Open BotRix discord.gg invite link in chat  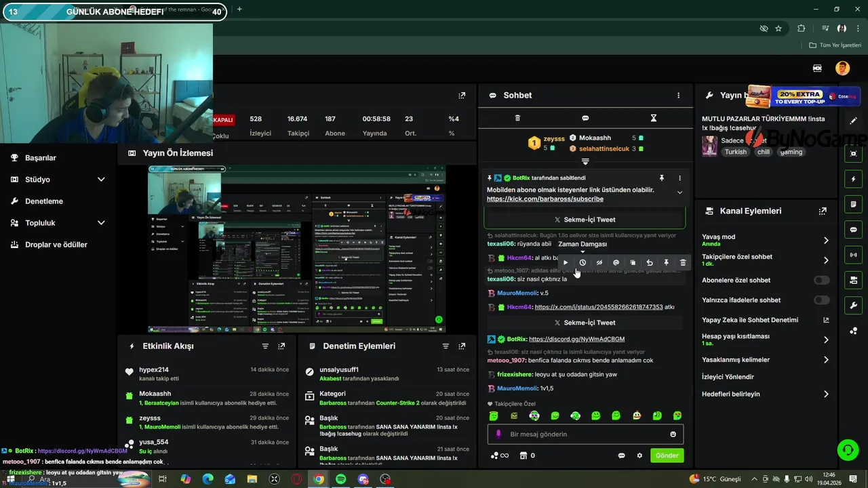click(x=576, y=339)
